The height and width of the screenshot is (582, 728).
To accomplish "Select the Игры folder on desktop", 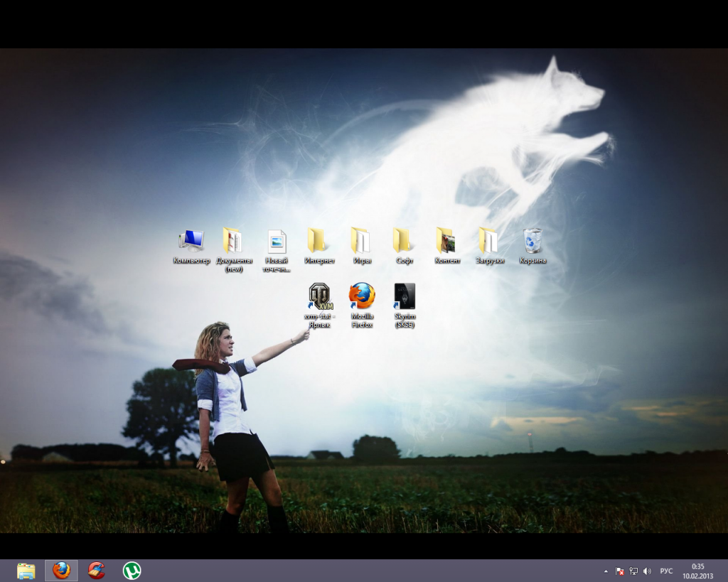I will pyautogui.click(x=361, y=242).
